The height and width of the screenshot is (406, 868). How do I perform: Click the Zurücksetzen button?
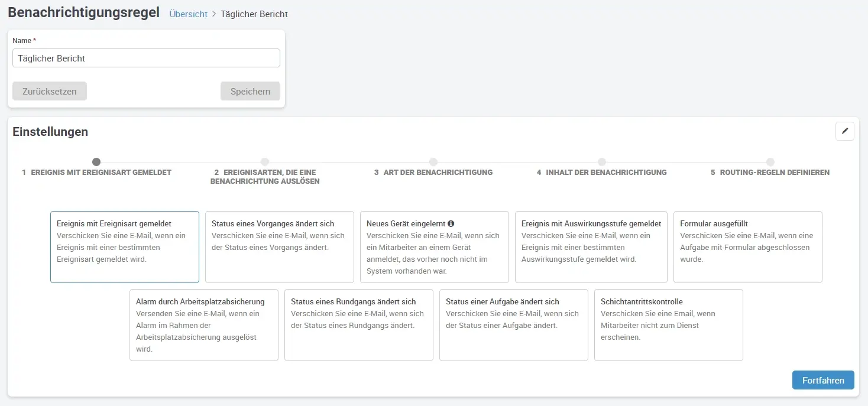49,91
